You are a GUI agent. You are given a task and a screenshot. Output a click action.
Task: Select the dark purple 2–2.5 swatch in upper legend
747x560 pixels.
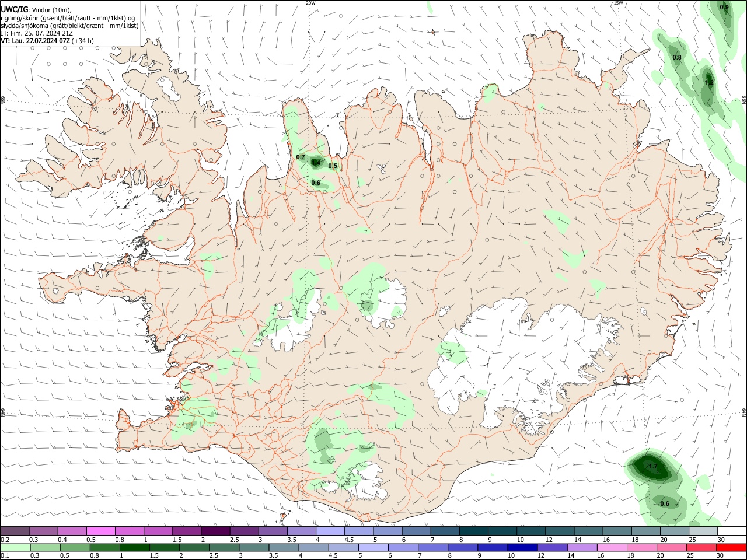pos(215,531)
